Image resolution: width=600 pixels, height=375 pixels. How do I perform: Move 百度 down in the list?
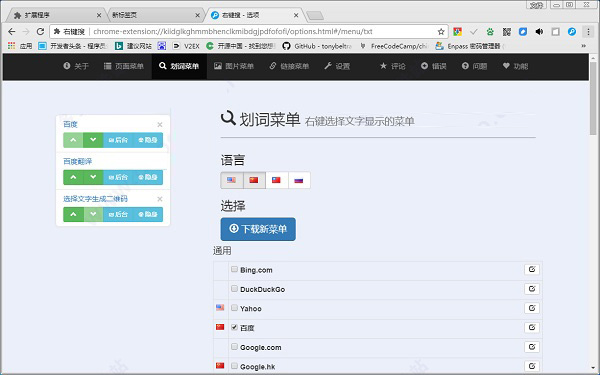tap(93, 140)
